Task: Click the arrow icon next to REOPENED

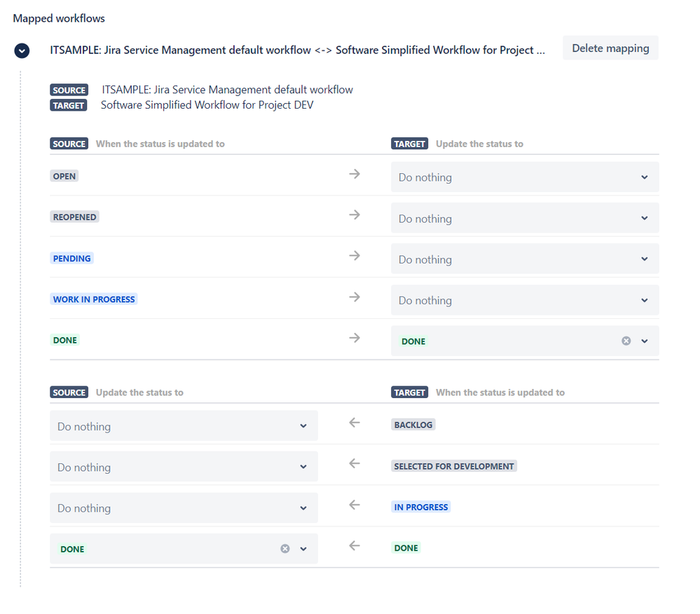Action: (x=354, y=214)
